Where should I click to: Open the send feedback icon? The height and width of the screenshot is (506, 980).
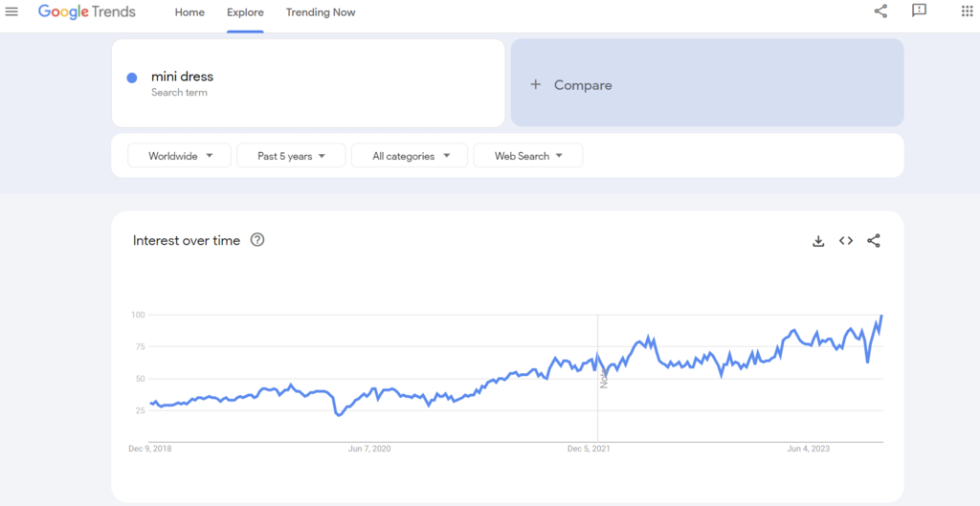tap(920, 11)
